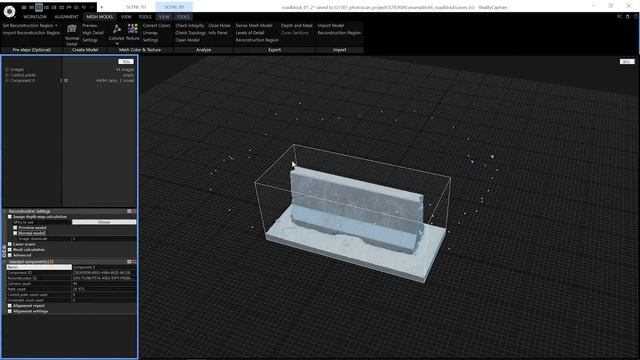The image size is (640, 360).
Task: Click Levels of Detail export
Action: click(x=250, y=33)
